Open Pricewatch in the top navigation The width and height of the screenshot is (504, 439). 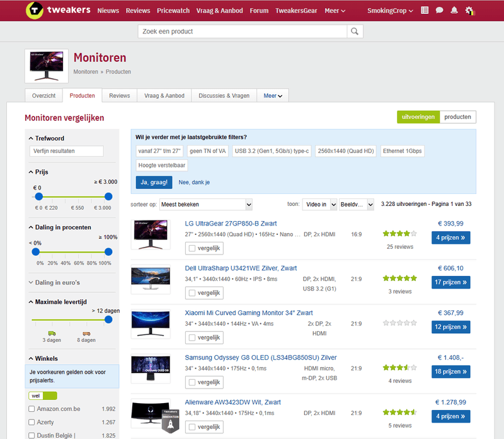173,11
